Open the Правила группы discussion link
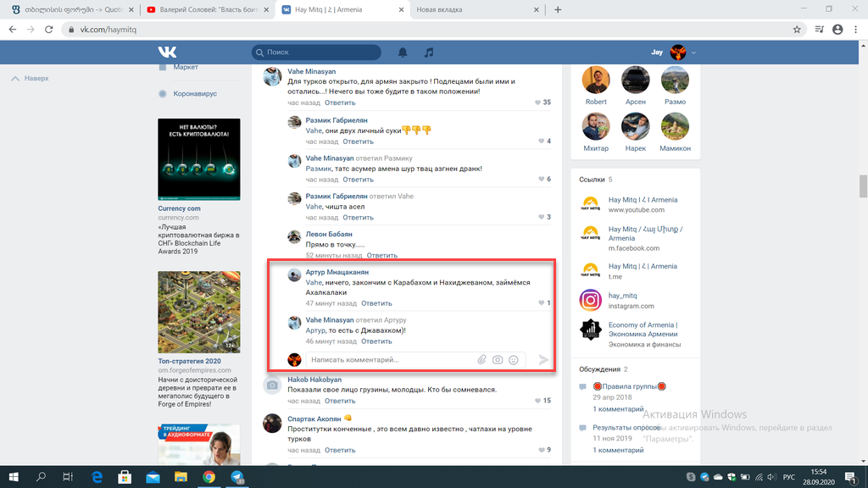This screenshot has width=868, height=488. pos(628,385)
